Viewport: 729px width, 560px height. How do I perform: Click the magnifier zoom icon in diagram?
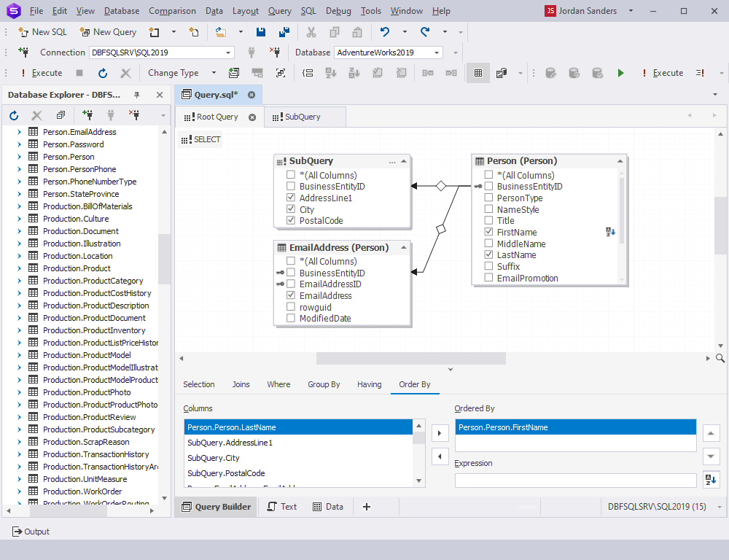point(720,358)
